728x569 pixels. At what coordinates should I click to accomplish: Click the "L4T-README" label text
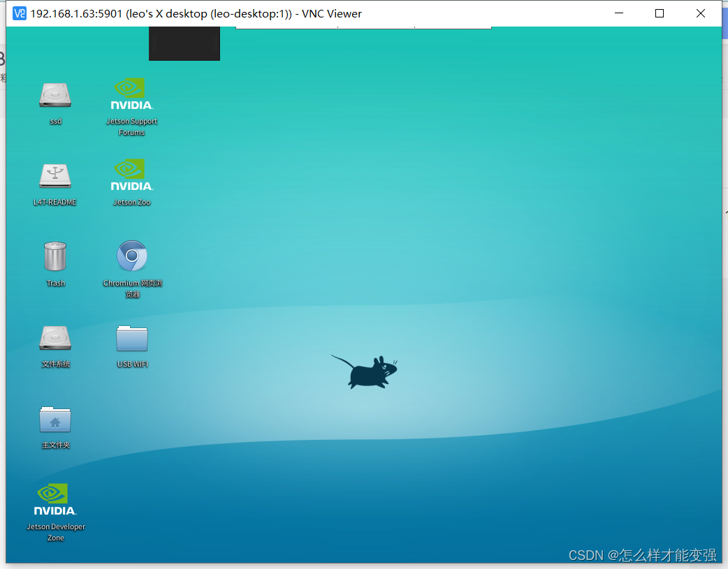pyautogui.click(x=54, y=202)
